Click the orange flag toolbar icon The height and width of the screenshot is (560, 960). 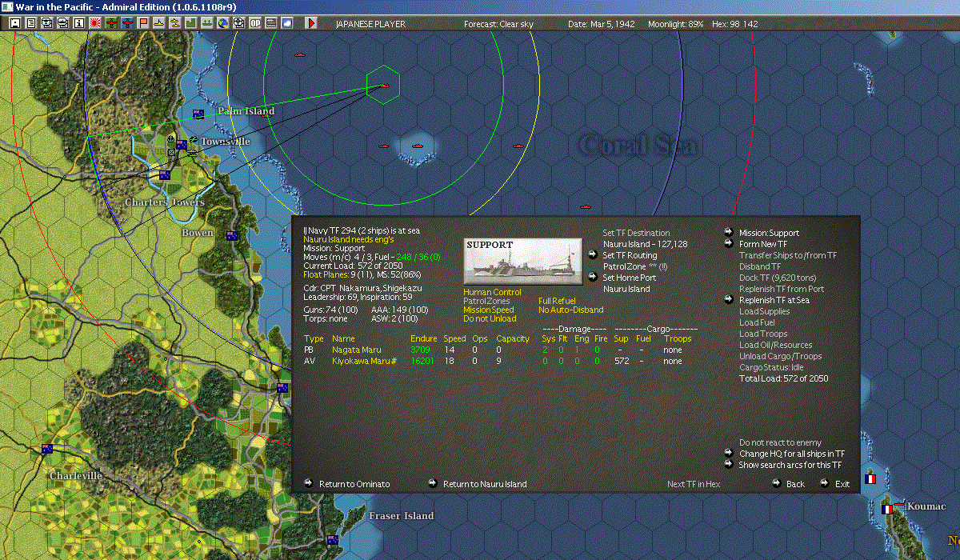pyautogui.click(x=143, y=23)
